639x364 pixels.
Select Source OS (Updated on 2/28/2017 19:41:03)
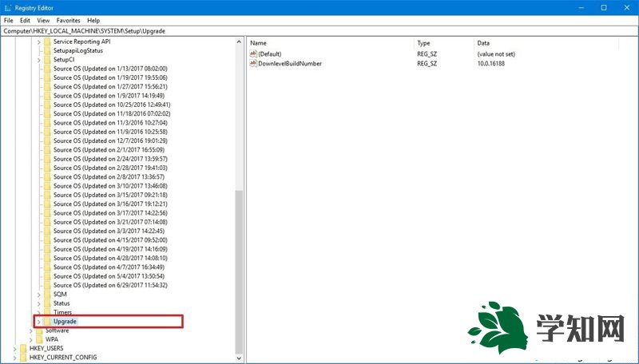(x=110, y=168)
